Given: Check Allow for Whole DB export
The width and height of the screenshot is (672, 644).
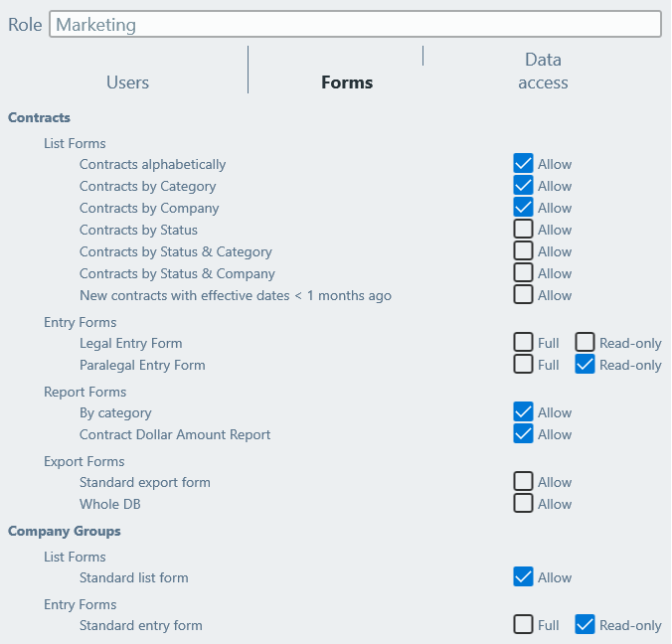Looking at the screenshot, I should (524, 504).
